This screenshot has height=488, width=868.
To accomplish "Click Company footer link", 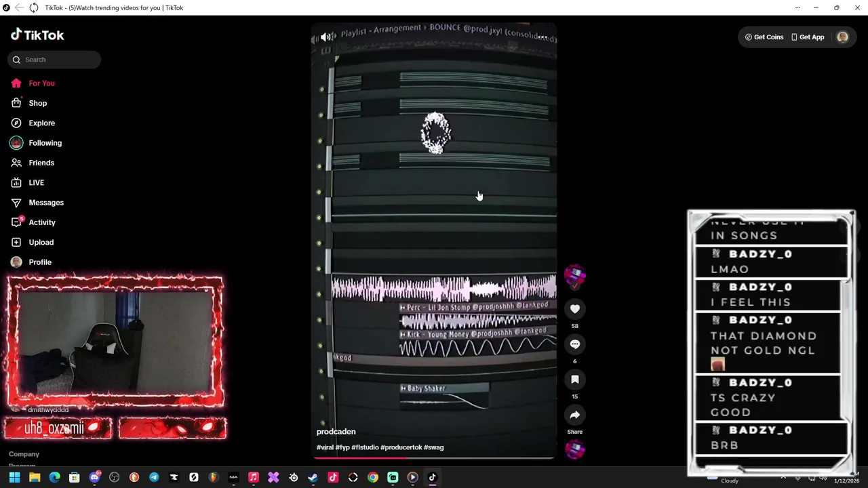I will click(24, 454).
